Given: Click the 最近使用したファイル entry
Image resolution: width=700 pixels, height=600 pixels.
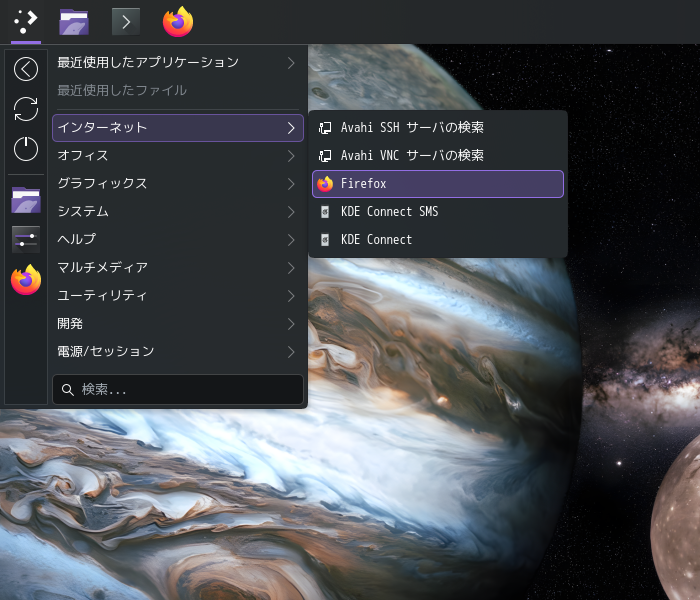Looking at the screenshot, I should 178,91.
